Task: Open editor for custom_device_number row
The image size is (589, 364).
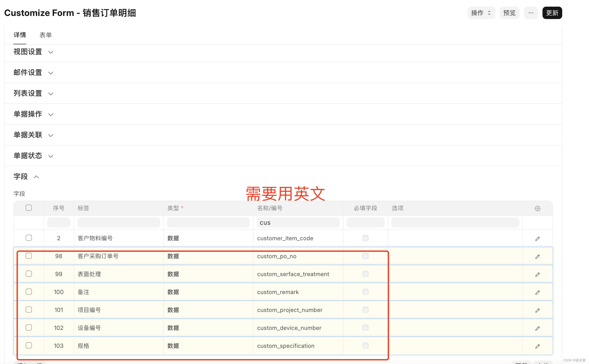Action: coord(537,328)
